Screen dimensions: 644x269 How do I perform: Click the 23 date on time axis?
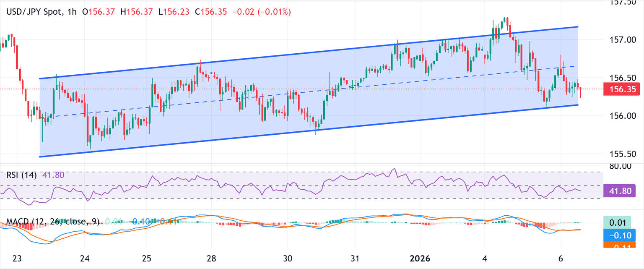coord(17,259)
